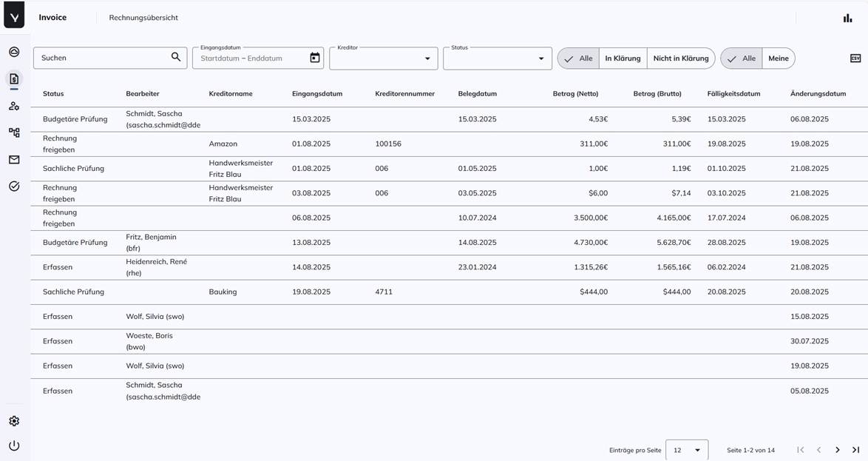The height and width of the screenshot is (461, 868).
Task: Click the Änderungsdatum 30.07.2025 cell
Action: coord(810,341)
